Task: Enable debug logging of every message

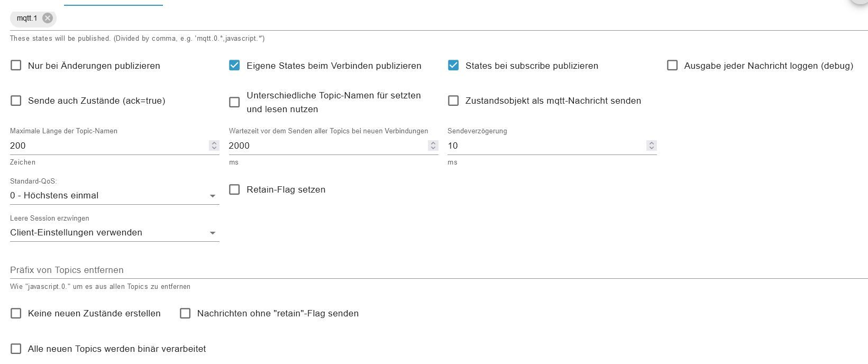Action: 672,66
